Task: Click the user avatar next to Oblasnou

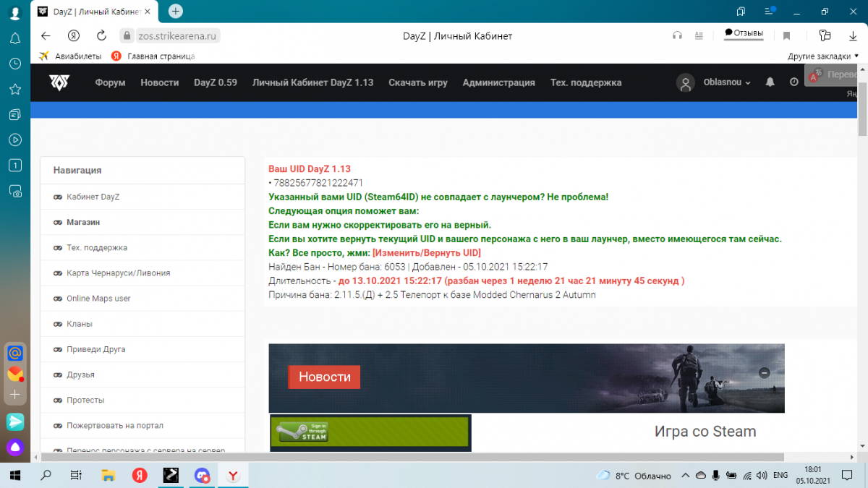Action: click(x=686, y=82)
